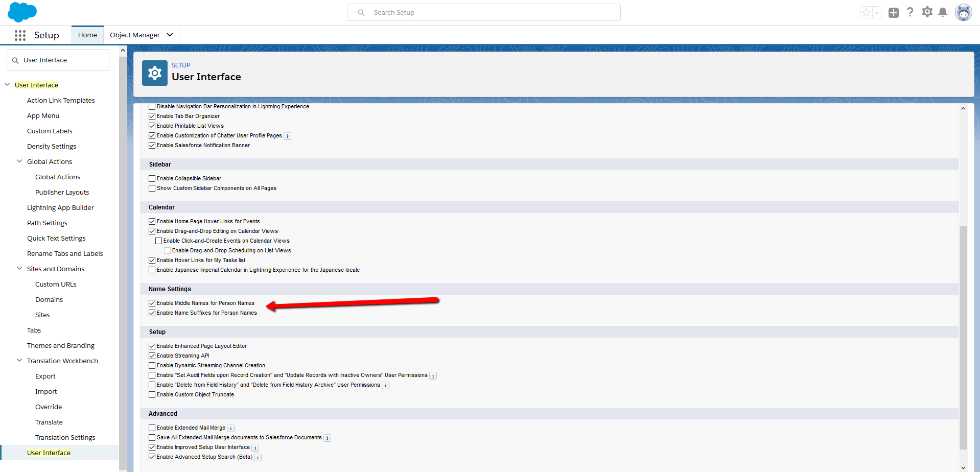Show info for Improved Setup User Interface

coord(255,447)
